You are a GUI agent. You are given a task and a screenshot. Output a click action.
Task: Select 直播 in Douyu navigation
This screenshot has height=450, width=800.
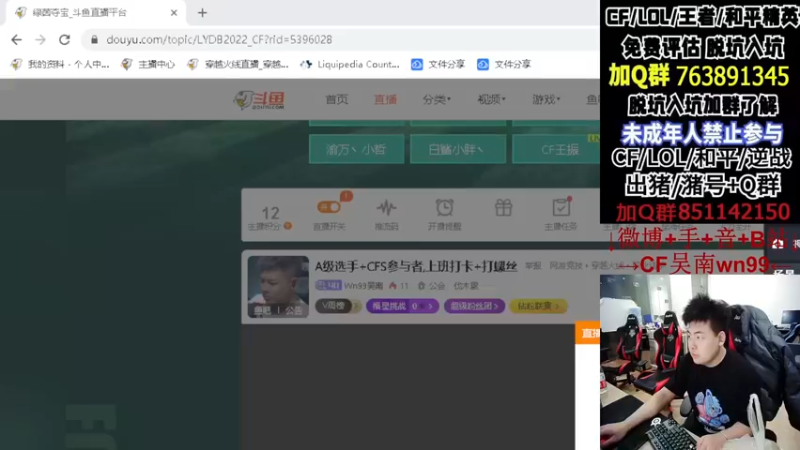pyautogui.click(x=385, y=99)
